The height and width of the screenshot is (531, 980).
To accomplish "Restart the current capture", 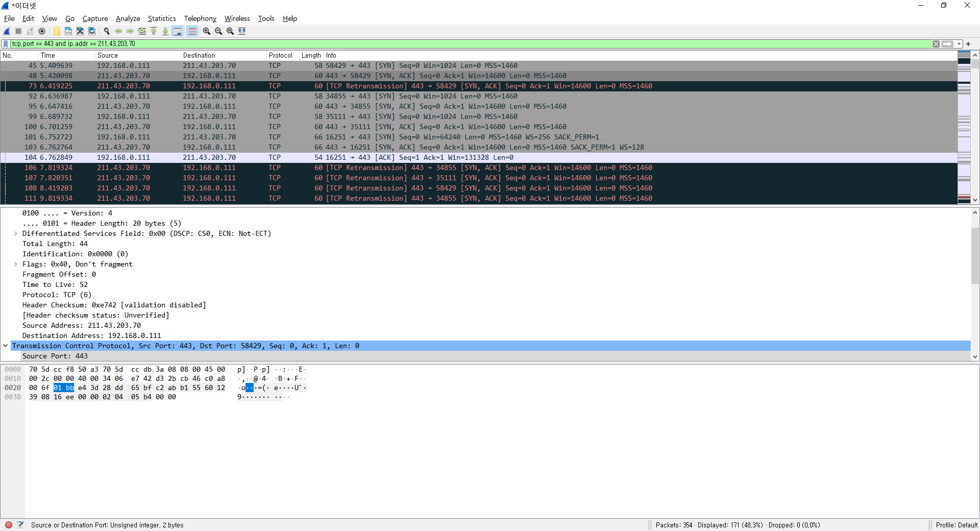I will 30,31.
